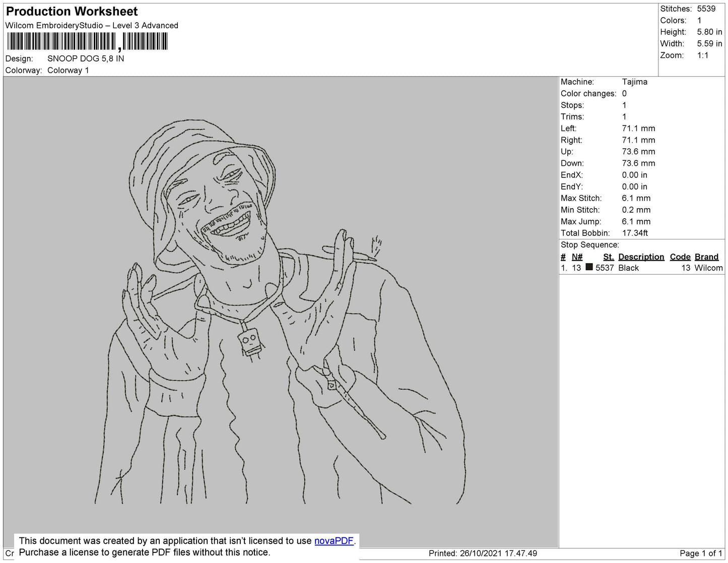Click the Machine value Tajima
The width and height of the screenshot is (728, 563).
click(634, 82)
